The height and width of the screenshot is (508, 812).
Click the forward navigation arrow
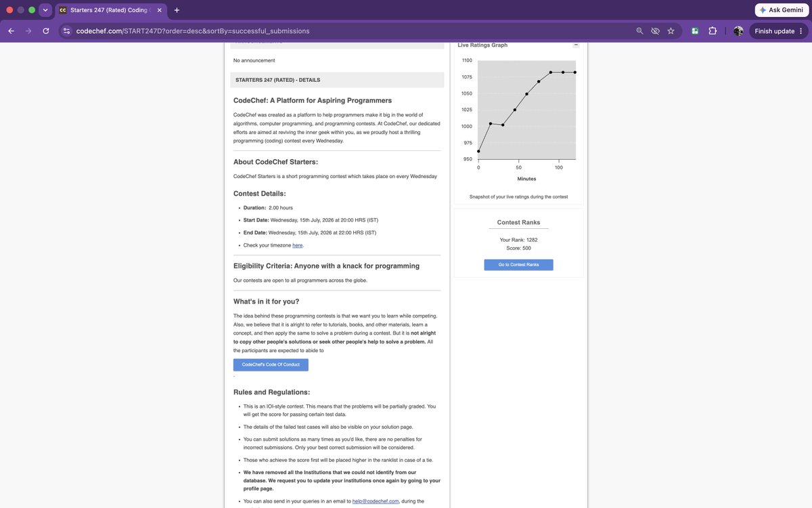point(28,31)
